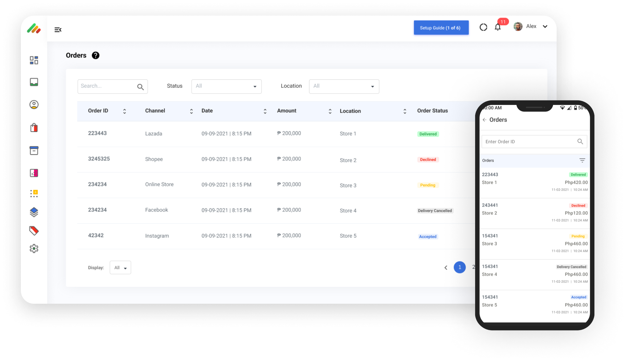Open the Display rows per page dropdown
628x364 pixels.
(120, 267)
